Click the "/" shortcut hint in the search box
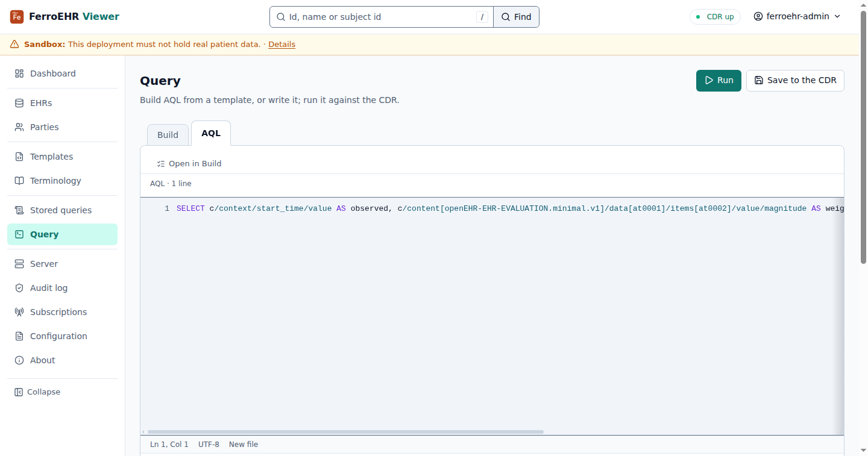Screen dimensions: 868x456 (x=482, y=17)
